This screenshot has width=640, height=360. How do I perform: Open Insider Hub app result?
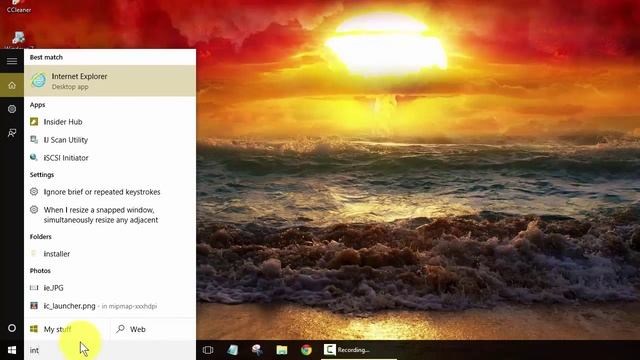click(110, 122)
